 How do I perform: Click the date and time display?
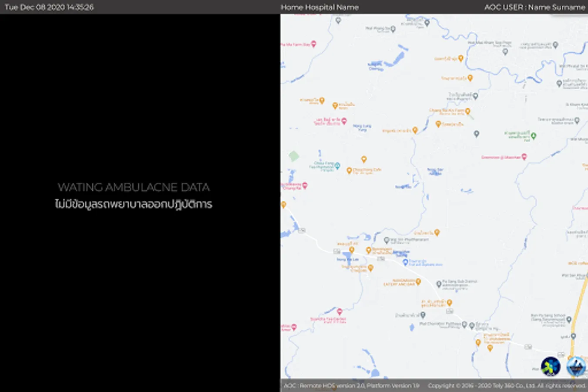click(49, 7)
